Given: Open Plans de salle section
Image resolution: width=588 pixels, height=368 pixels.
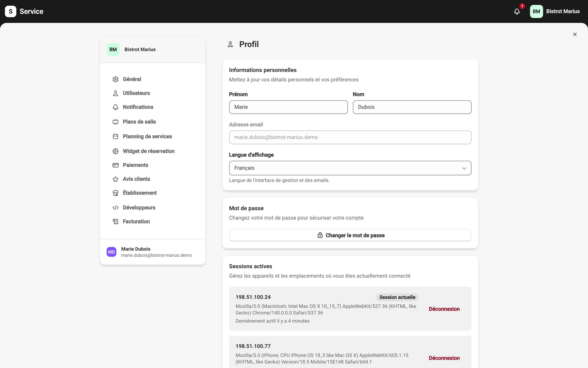Looking at the screenshot, I should tap(153, 122).
